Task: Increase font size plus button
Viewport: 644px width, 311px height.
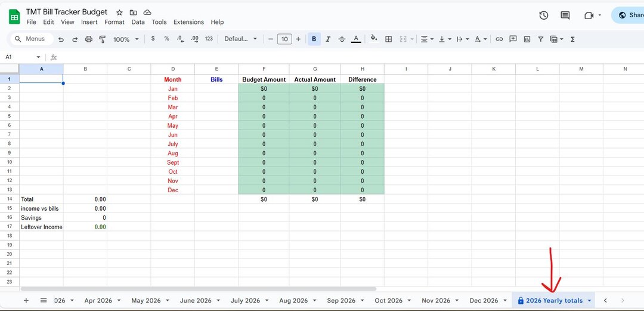Action: click(298, 39)
